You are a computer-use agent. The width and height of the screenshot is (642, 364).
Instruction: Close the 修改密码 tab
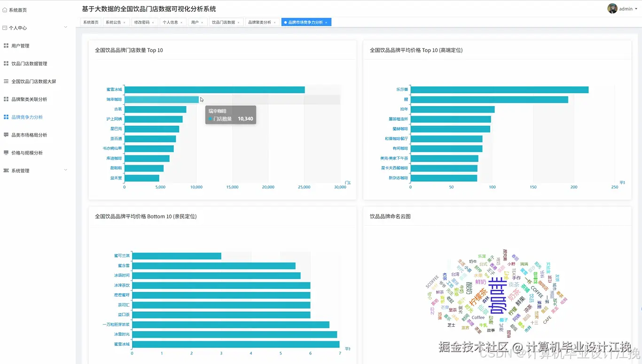153,23
